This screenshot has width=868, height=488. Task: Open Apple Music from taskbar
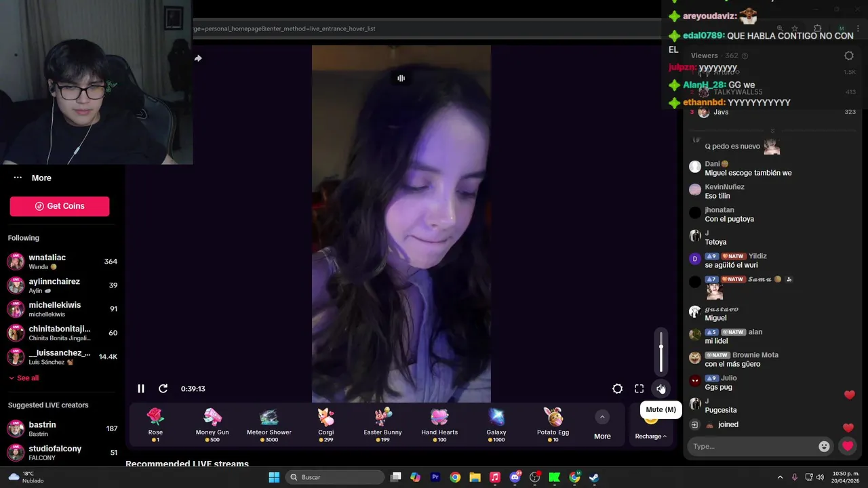[495, 477]
